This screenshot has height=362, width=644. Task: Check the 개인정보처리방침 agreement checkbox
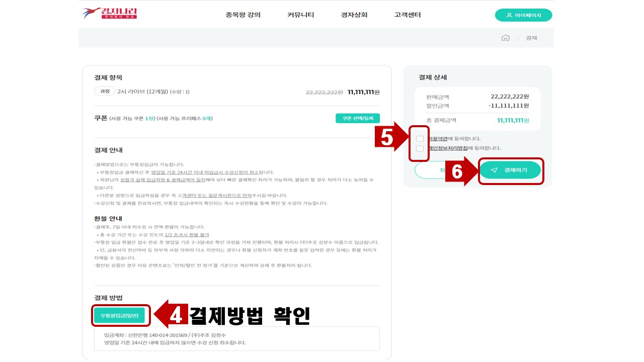[420, 148]
